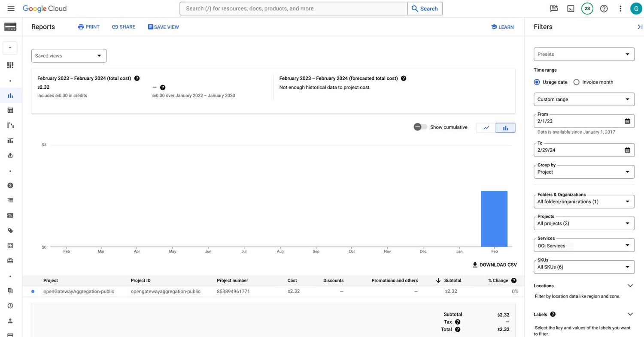Click the DOWNLOAD CSV button

tap(494, 265)
